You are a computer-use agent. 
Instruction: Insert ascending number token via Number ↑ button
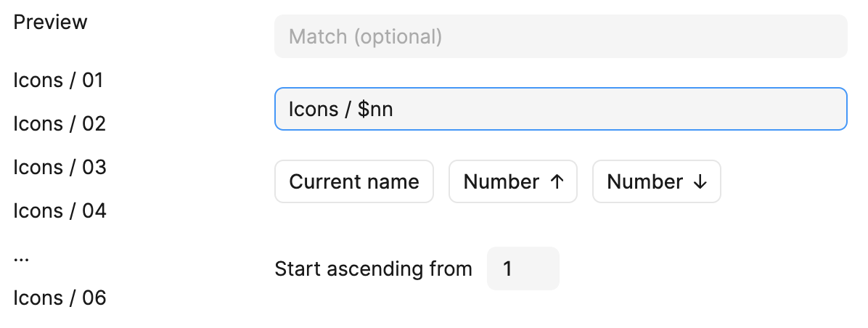pos(512,181)
